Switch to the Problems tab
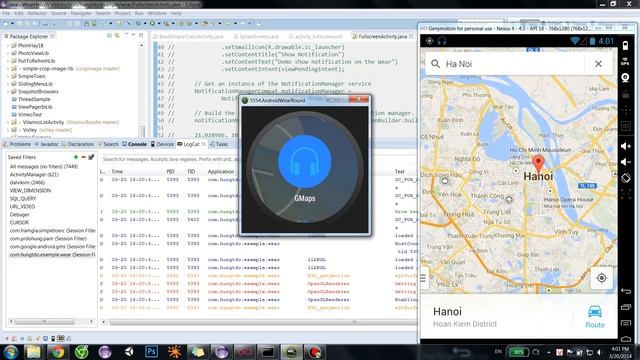The width and height of the screenshot is (640, 360). pos(17,144)
